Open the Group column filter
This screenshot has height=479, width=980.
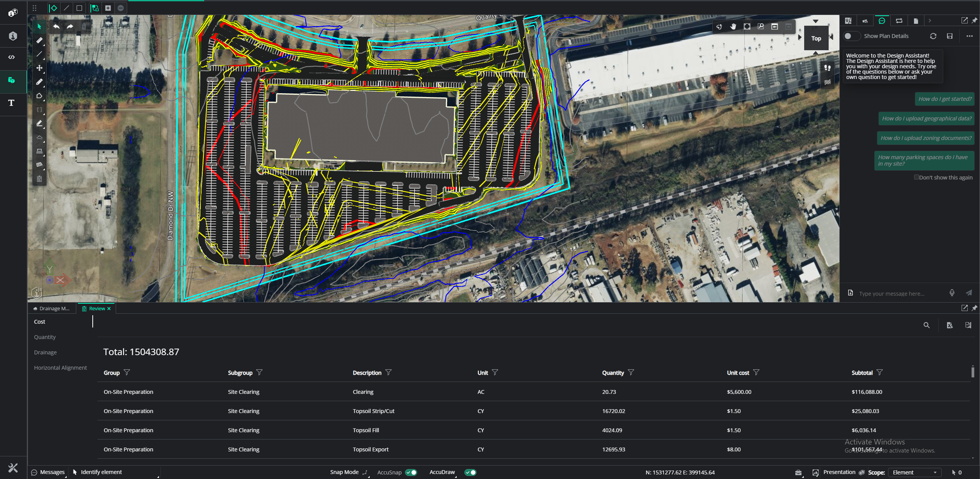point(127,372)
